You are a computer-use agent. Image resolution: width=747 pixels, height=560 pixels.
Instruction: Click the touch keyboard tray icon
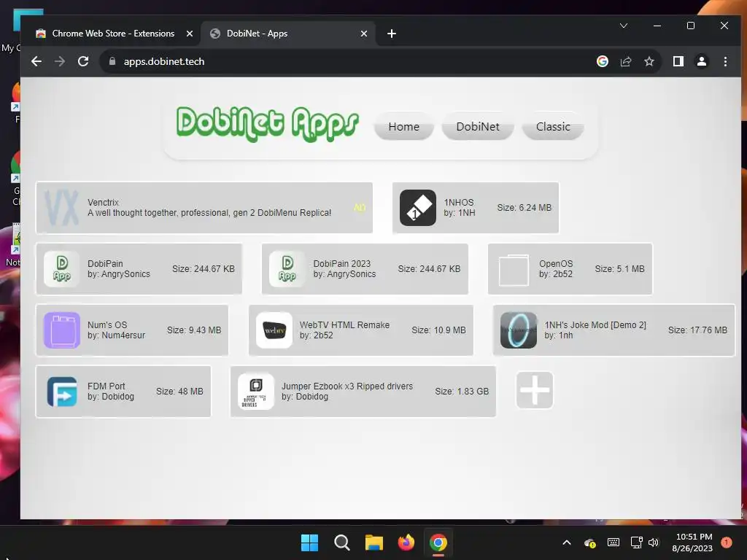point(614,542)
